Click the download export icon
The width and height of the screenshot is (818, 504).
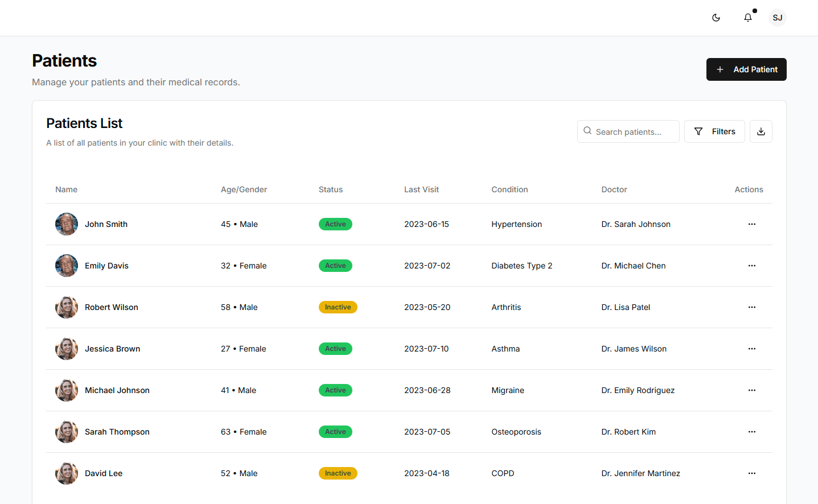click(x=761, y=131)
